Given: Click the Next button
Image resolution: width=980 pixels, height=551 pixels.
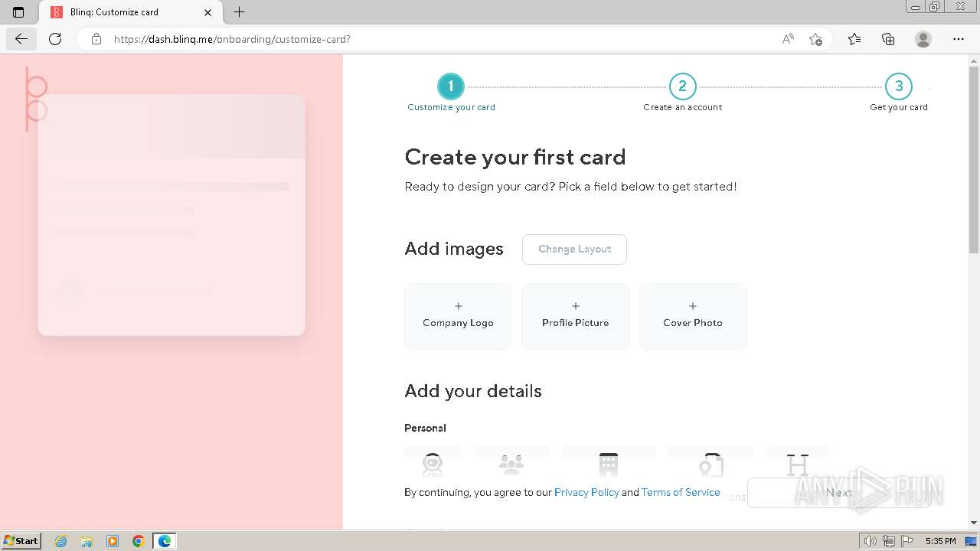Looking at the screenshot, I should (x=839, y=493).
